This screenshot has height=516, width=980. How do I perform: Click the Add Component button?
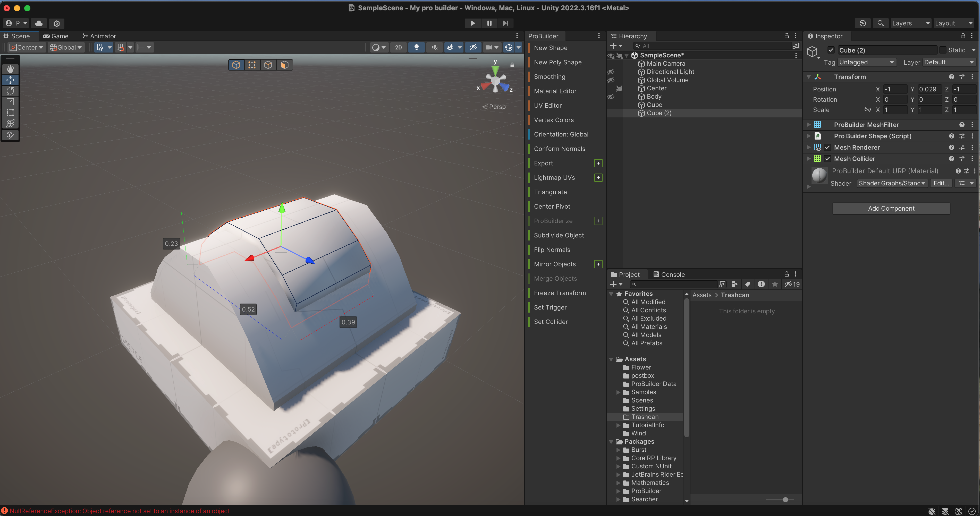(x=891, y=208)
